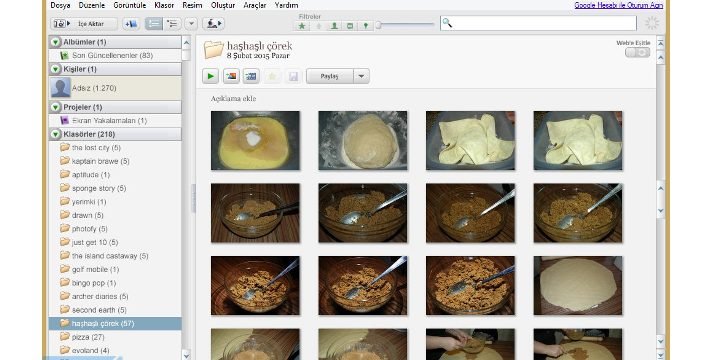Select Son Güncellenenler album
Image resolution: width=711 pixels, height=360 pixels.
click(x=115, y=55)
